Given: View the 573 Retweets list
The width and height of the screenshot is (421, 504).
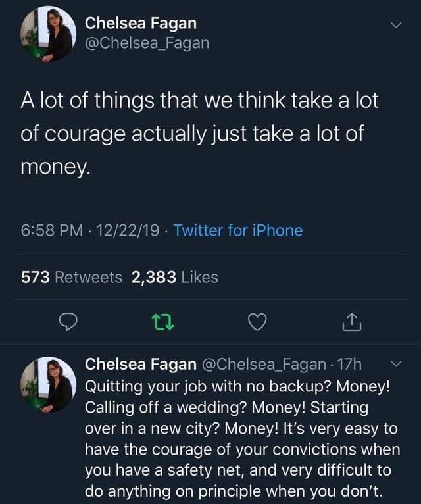Looking at the screenshot, I should [71, 278].
